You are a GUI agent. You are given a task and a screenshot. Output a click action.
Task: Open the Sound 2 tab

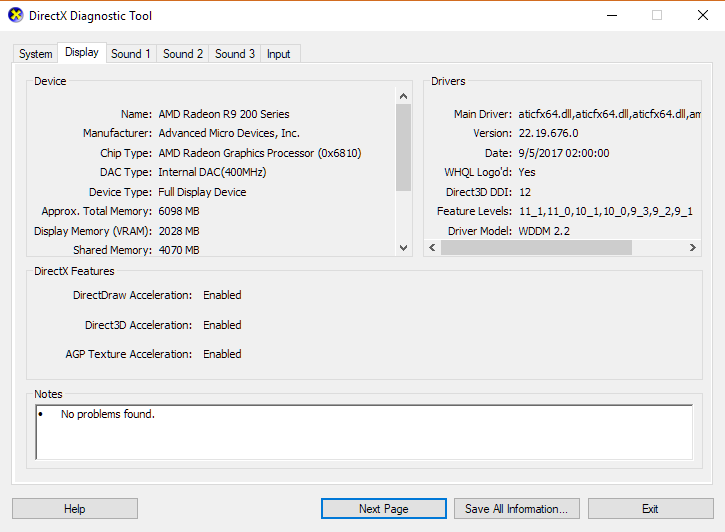pos(183,54)
